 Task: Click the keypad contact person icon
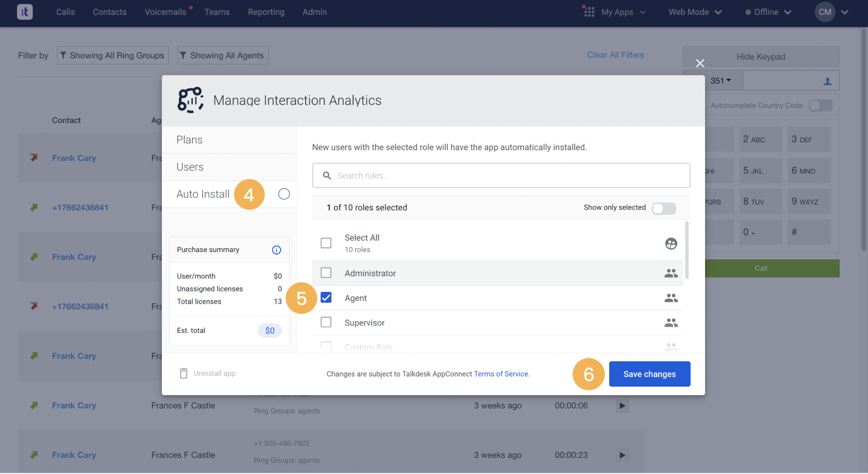pos(828,81)
